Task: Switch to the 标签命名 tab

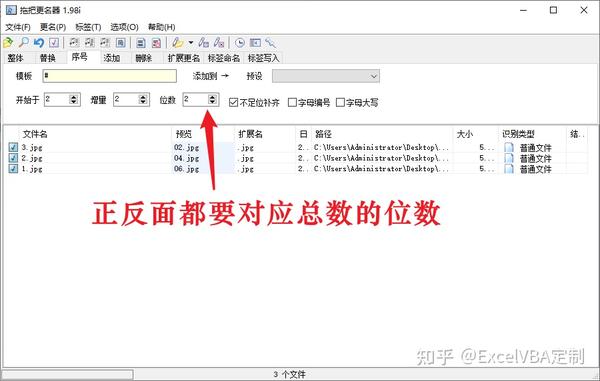Action: 224,58
